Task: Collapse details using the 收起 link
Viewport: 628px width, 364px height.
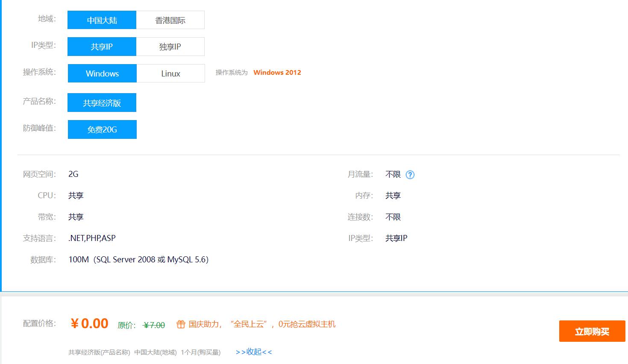Action: tap(253, 351)
